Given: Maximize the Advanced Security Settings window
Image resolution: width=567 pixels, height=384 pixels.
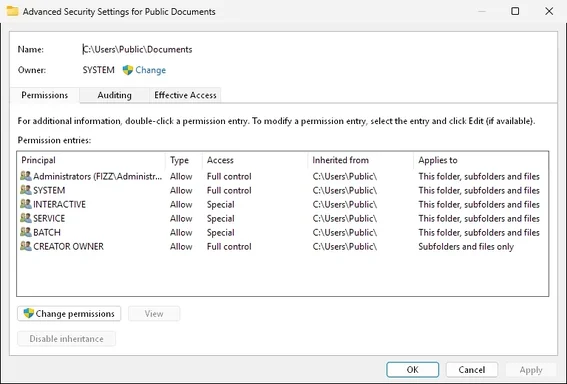Looking at the screenshot, I should [x=515, y=11].
